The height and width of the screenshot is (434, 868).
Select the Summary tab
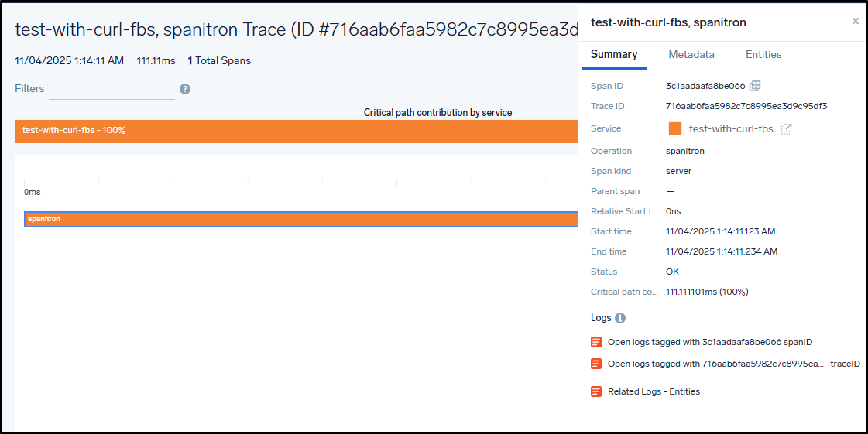click(x=614, y=55)
